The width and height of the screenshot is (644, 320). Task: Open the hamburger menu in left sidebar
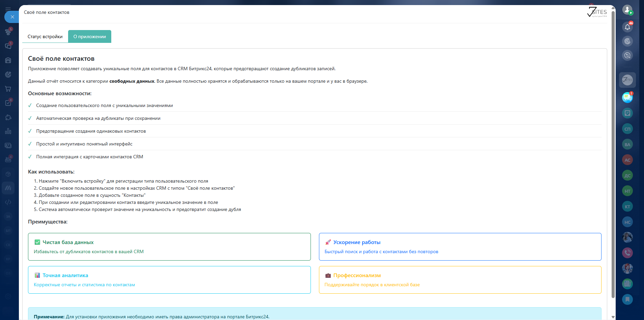[x=8, y=9]
